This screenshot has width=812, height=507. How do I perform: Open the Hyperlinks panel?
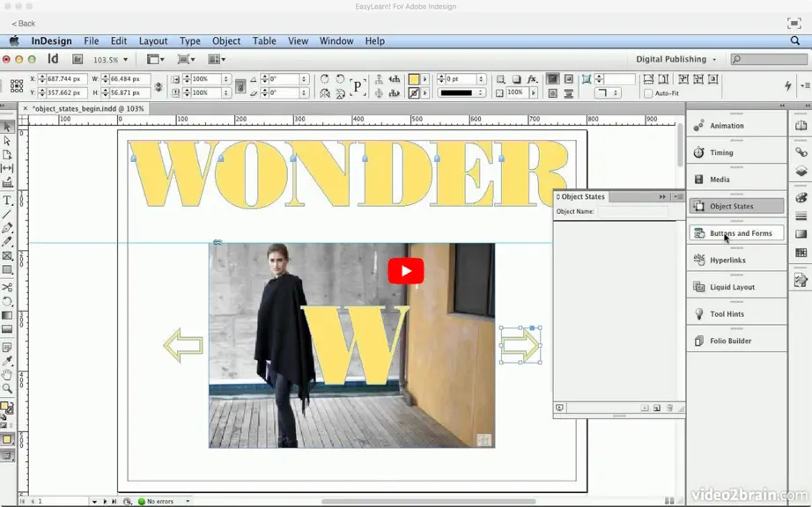tap(736, 261)
